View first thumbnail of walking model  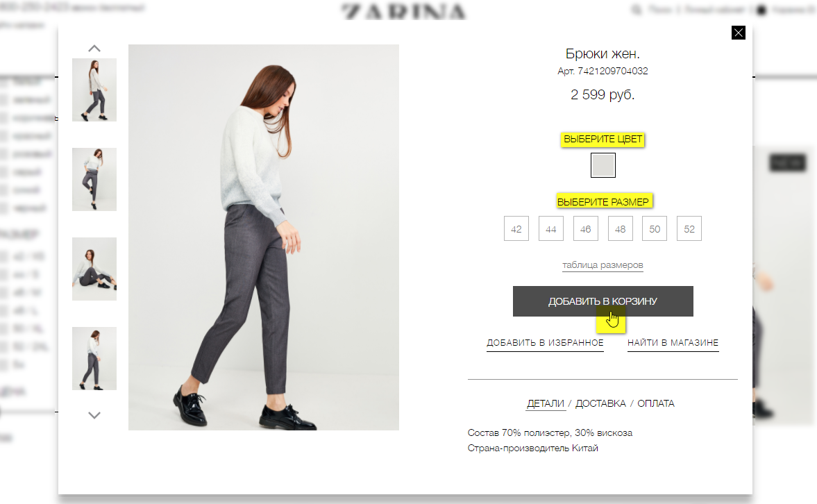pos(94,90)
